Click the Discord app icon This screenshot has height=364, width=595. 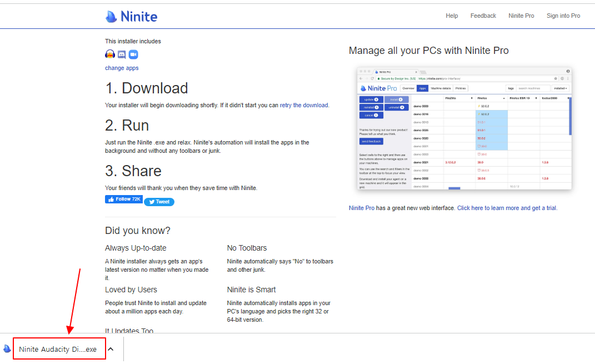pyautogui.click(x=122, y=54)
